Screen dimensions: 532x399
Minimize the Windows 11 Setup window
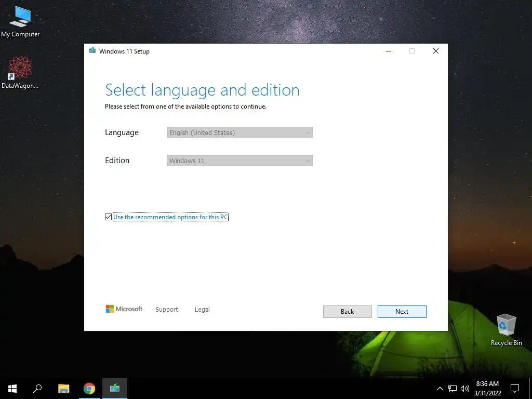(x=389, y=51)
